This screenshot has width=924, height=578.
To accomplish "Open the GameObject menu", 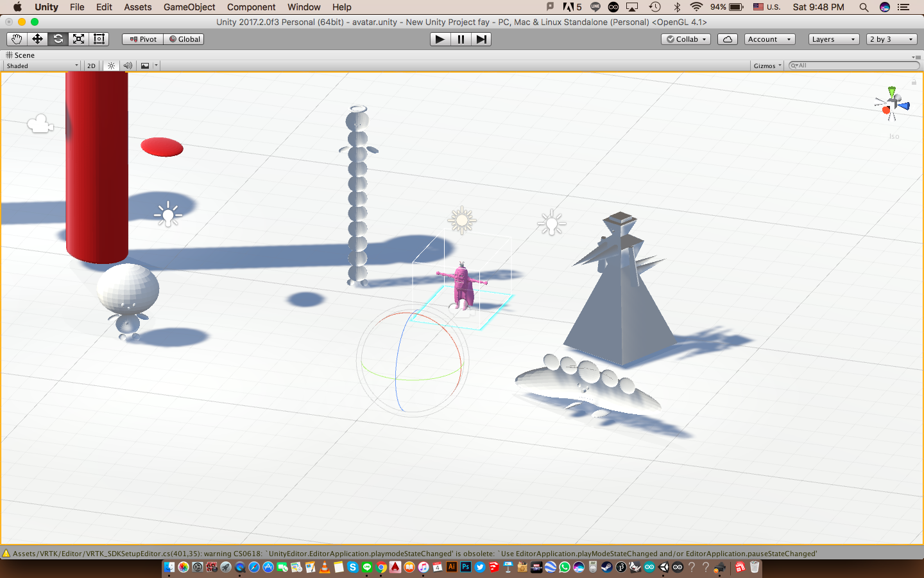I will click(x=189, y=7).
